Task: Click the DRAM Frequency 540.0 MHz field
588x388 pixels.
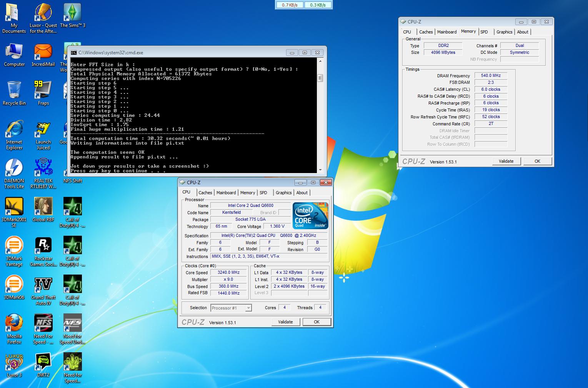Action: tap(491, 75)
